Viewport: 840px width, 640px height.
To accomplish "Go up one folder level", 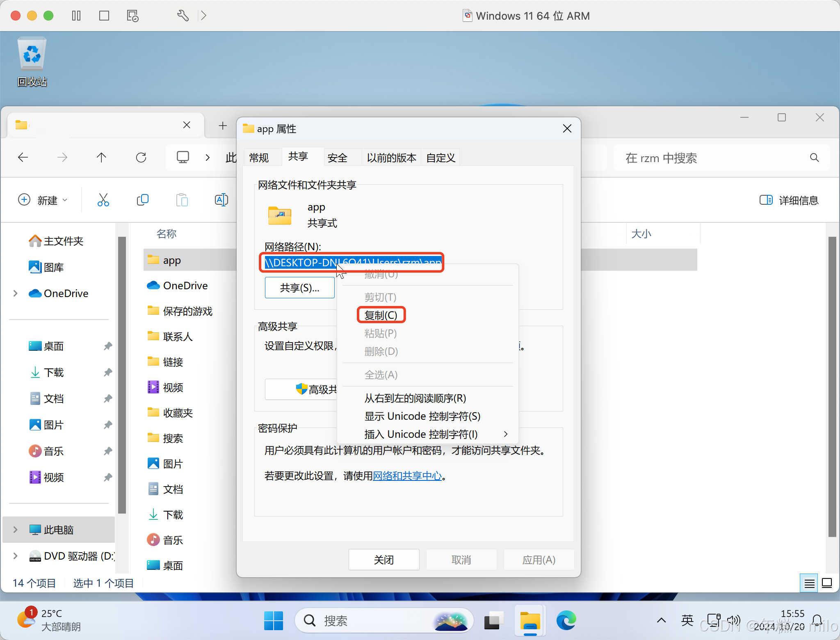I will point(101,158).
